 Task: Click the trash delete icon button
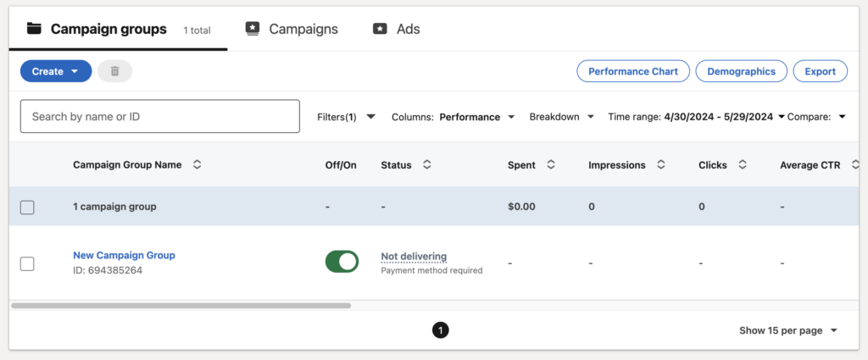[x=114, y=71]
